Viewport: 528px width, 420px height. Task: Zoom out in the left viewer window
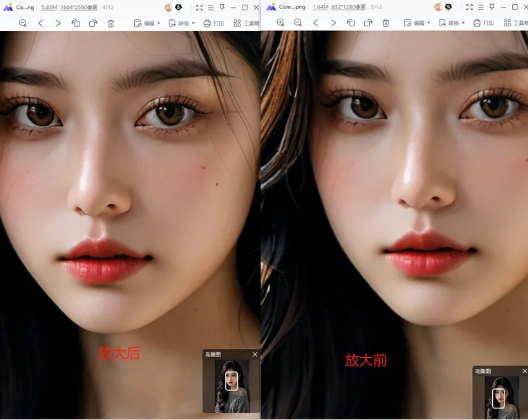23,23
